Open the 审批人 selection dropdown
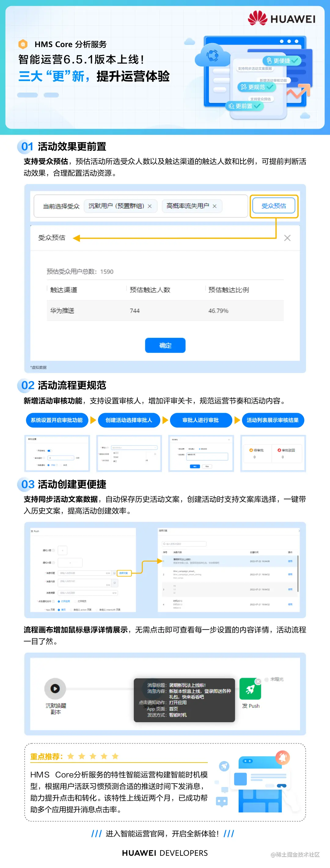This screenshot has height=868, width=330. coord(134,448)
